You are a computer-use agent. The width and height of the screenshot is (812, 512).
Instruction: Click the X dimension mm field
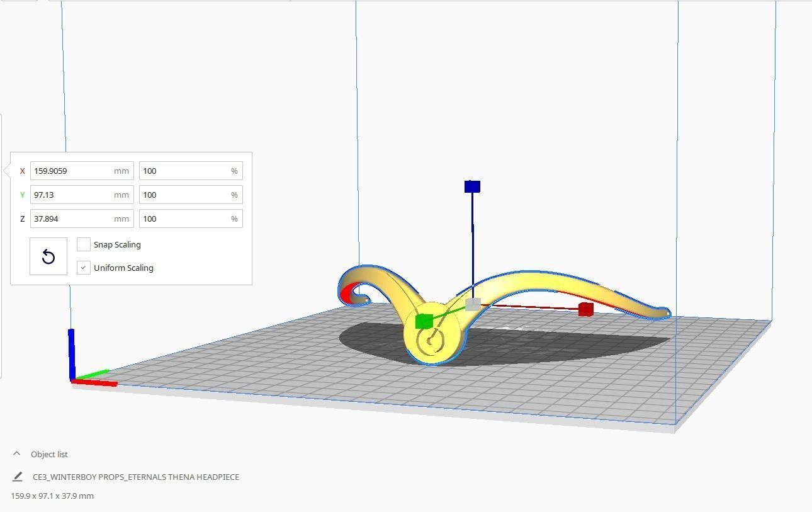[x=82, y=171]
